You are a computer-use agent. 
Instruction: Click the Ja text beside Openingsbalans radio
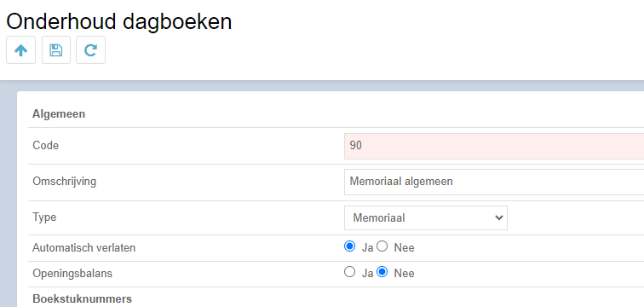pos(367,273)
